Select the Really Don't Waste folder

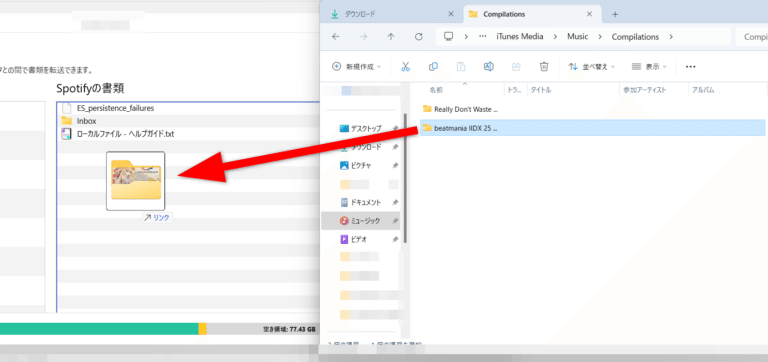tap(460, 109)
